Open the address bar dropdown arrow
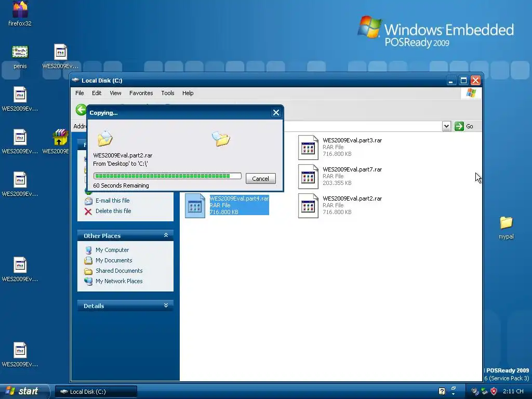Image resolution: width=532 pixels, height=399 pixels. pyautogui.click(x=446, y=126)
